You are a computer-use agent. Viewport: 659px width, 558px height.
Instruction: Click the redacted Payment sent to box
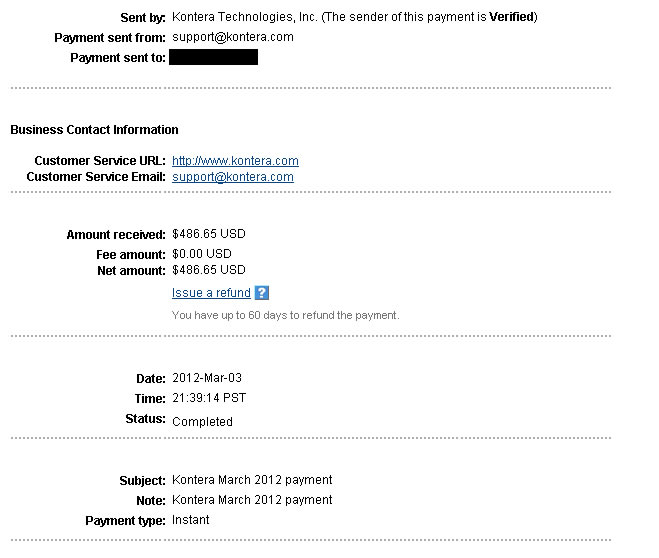pos(214,57)
